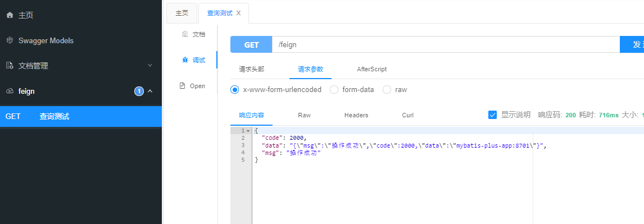Image resolution: width=644 pixels, height=224 pixels.
Task: Select raw radio option
Action: pyautogui.click(x=387, y=89)
